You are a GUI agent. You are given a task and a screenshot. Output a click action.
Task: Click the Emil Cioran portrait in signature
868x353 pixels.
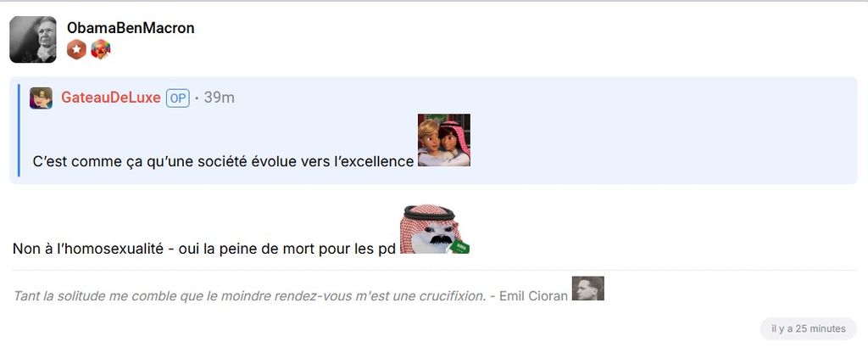click(x=588, y=289)
